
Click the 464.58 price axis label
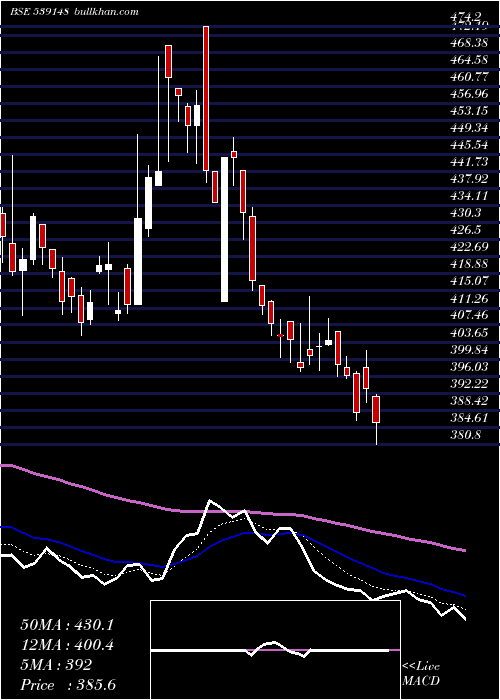[469, 60]
